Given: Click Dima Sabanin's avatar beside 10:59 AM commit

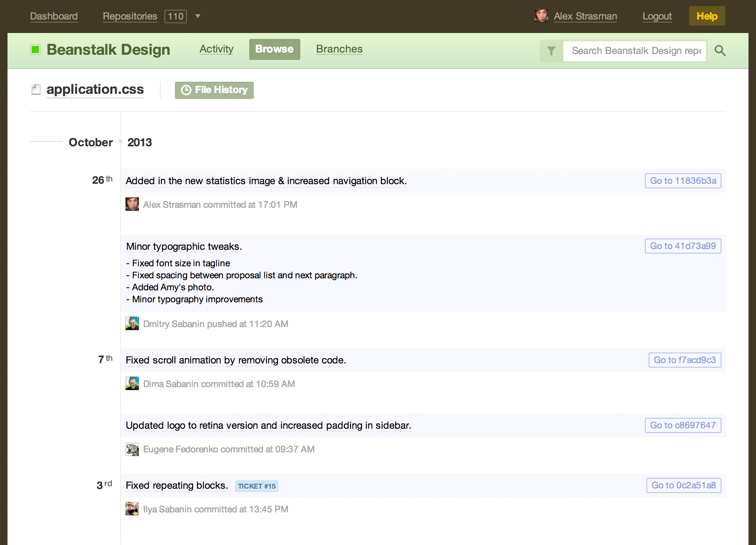Looking at the screenshot, I should [132, 384].
